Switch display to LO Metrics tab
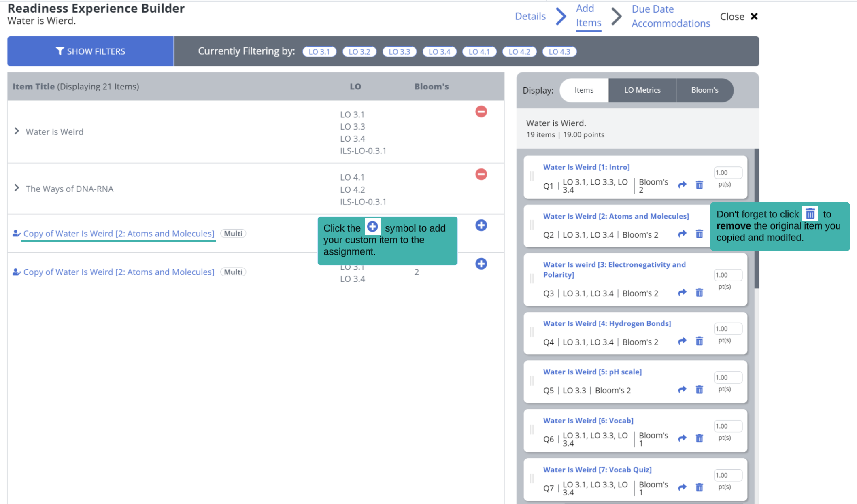Screen dimensions: 857x504 point(642,90)
